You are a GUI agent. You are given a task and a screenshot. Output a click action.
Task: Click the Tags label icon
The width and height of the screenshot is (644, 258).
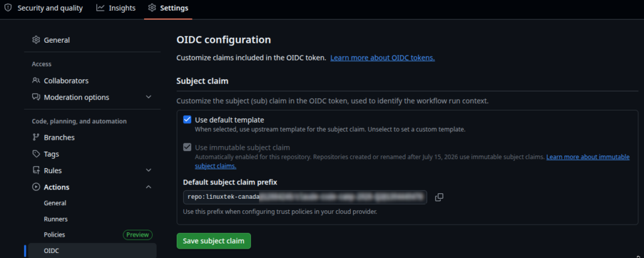click(36, 154)
